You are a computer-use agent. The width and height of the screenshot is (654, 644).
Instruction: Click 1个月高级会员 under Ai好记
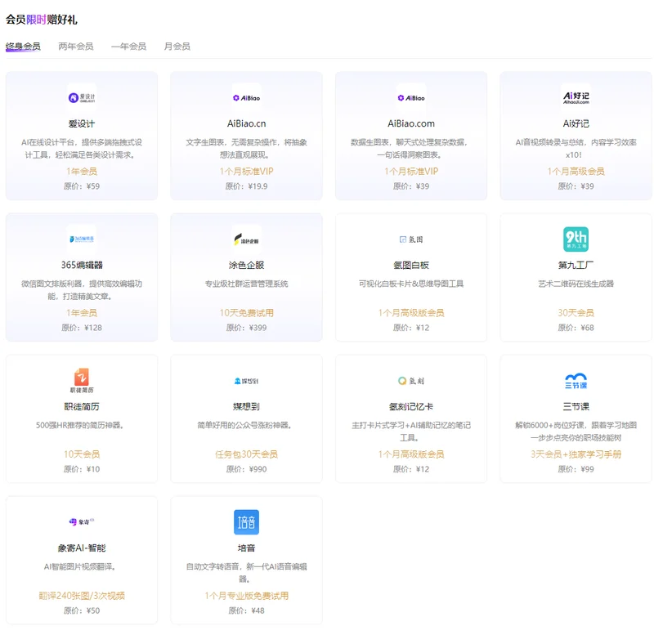[576, 171]
